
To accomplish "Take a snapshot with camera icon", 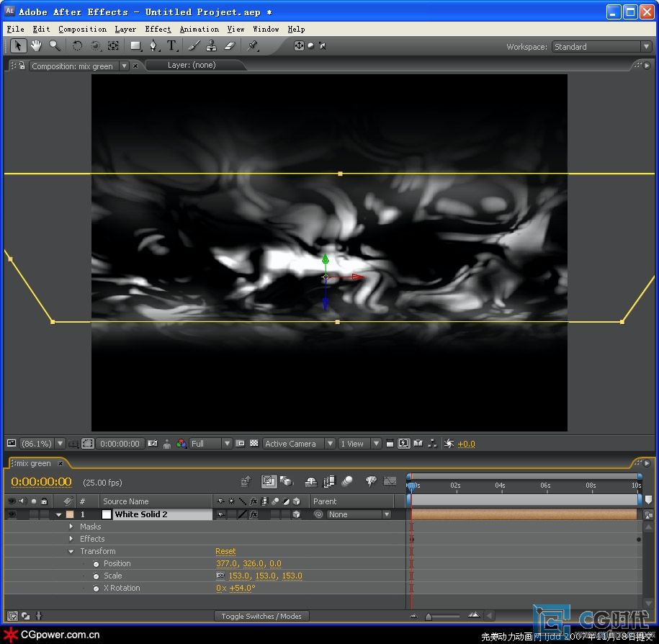I will click(x=153, y=444).
